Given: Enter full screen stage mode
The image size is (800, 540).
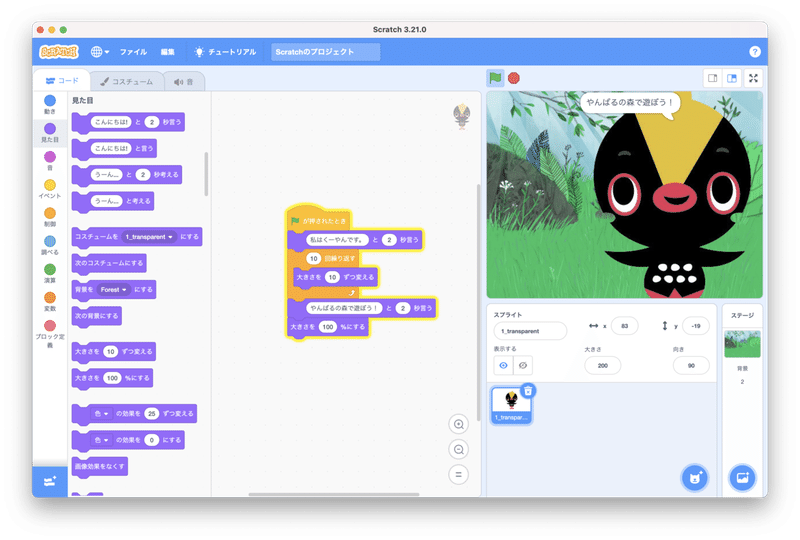Looking at the screenshot, I should click(753, 78).
